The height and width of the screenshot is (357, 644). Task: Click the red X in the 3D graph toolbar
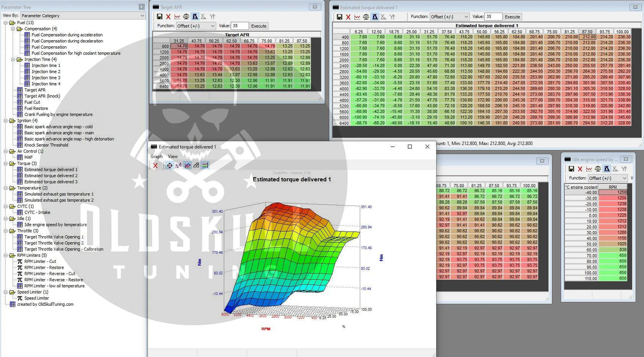(x=155, y=166)
